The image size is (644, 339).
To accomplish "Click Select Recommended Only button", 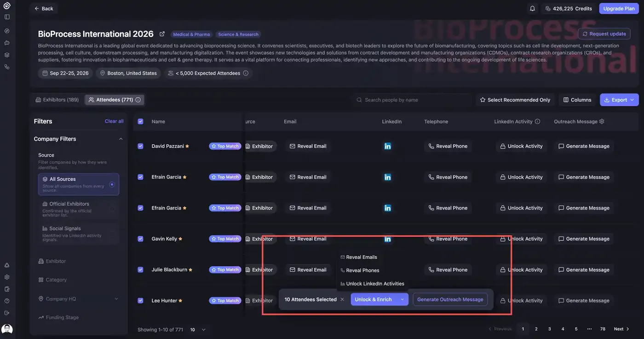I will [515, 100].
